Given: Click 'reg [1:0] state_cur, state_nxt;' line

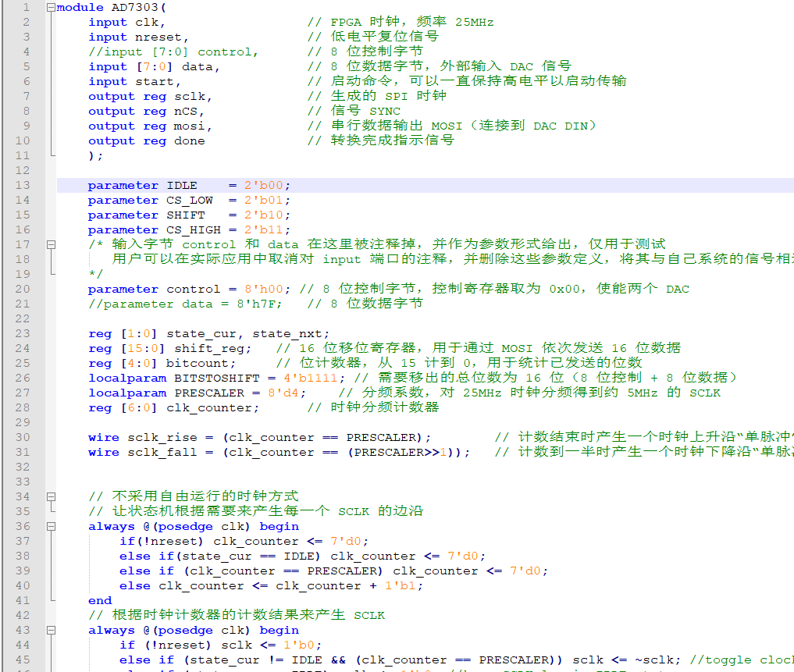Looking at the screenshot, I should [208, 334].
